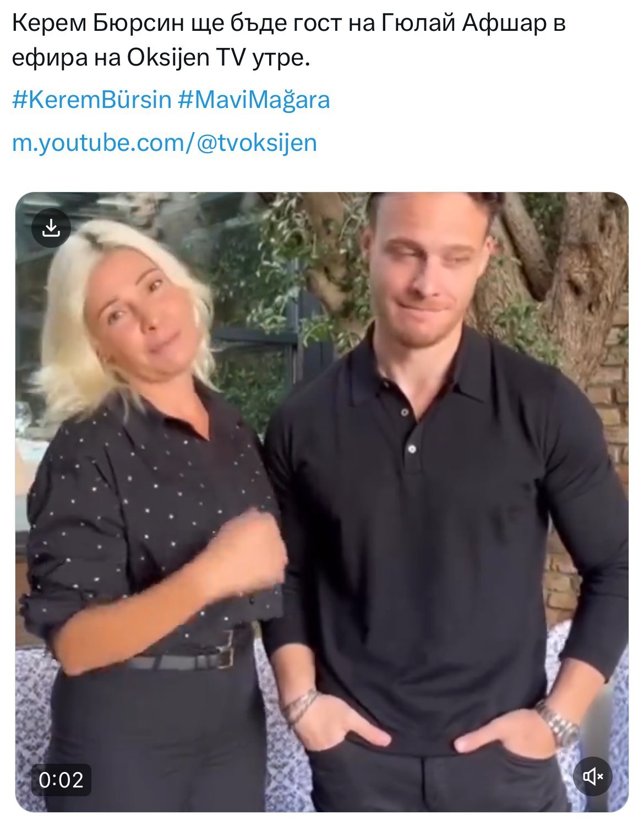644x837 pixels.
Task: Open the #MaviMağara hashtag
Action: (x=254, y=100)
